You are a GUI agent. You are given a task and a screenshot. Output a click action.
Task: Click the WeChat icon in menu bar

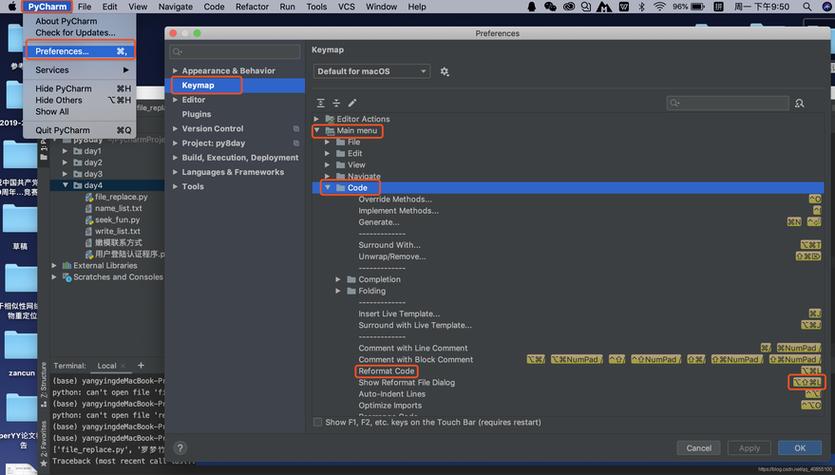coord(550,6)
